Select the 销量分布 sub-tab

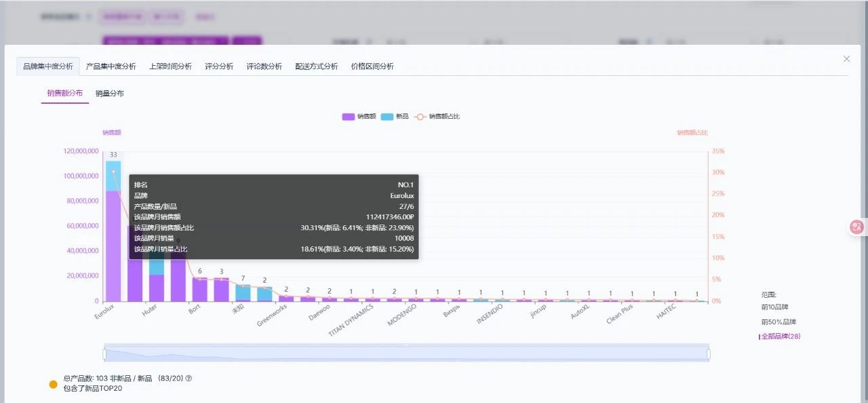coord(110,93)
